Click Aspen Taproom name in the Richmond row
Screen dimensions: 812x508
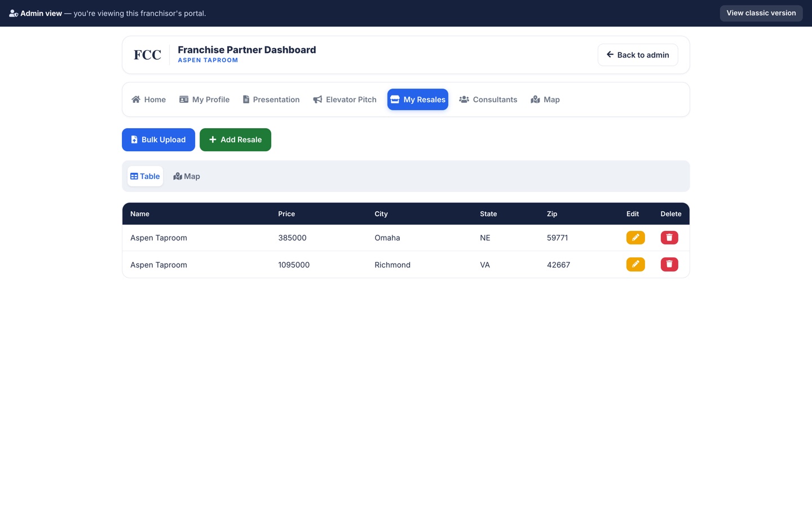(x=158, y=265)
